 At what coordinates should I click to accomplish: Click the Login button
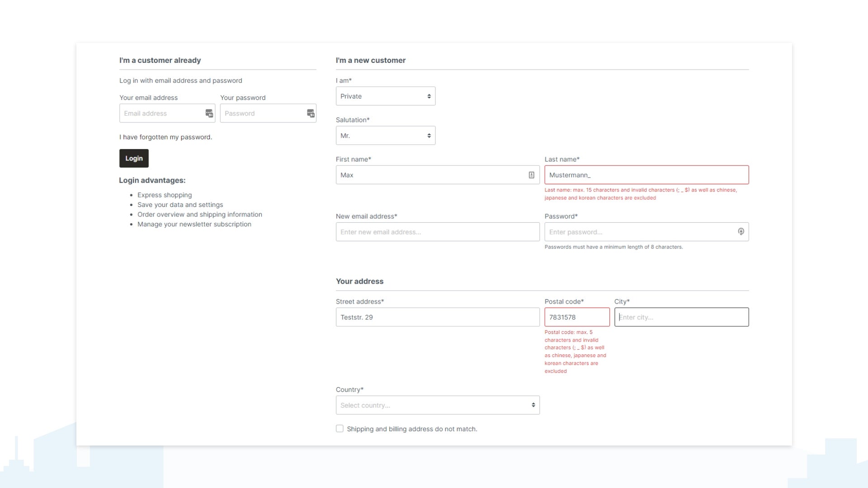point(133,158)
